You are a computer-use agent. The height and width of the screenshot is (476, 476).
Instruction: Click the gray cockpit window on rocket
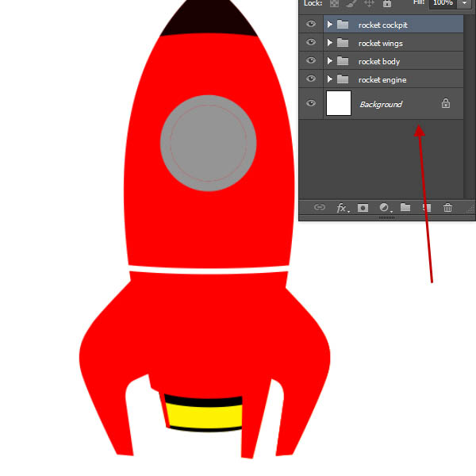(x=208, y=142)
